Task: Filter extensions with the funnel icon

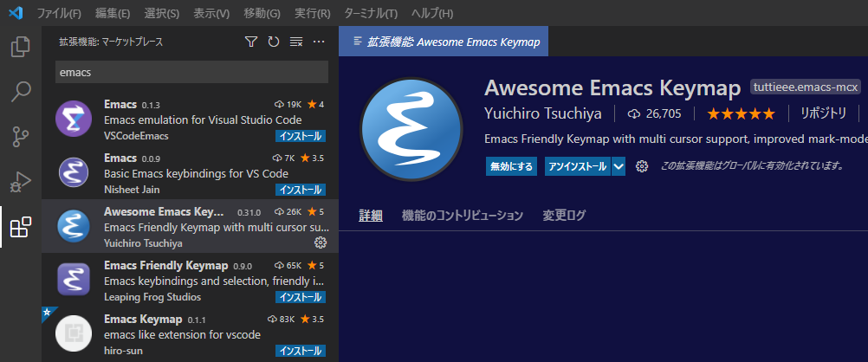Action: click(x=251, y=42)
